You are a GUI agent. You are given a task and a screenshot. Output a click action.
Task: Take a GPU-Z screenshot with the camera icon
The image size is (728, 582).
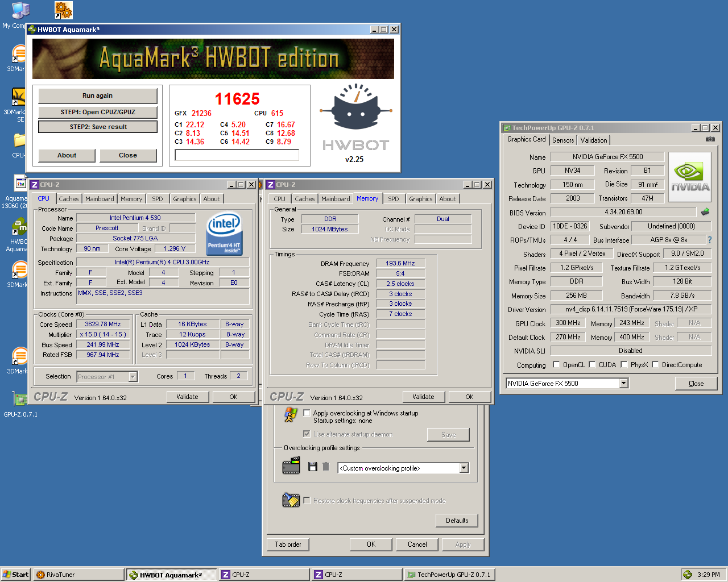pos(710,139)
